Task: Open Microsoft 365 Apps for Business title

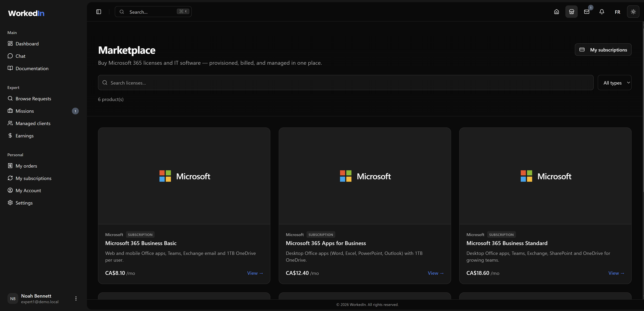Action: click(x=326, y=243)
